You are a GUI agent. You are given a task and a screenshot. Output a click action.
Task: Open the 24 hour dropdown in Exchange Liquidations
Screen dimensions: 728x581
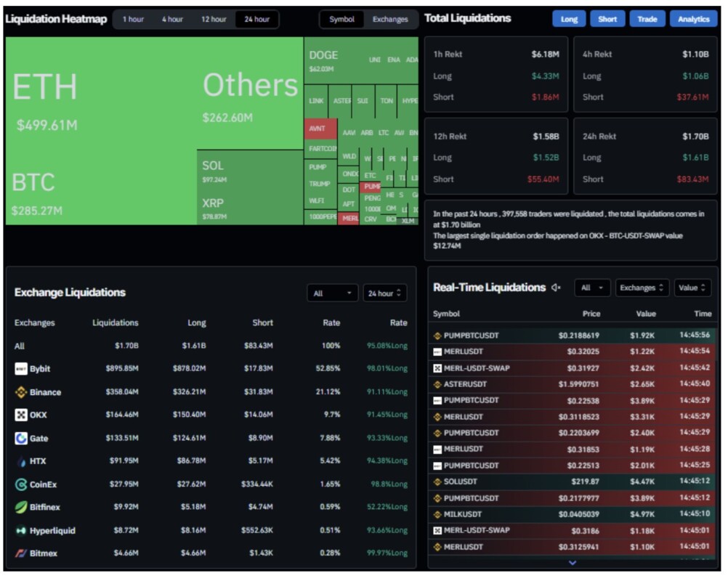point(384,293)
